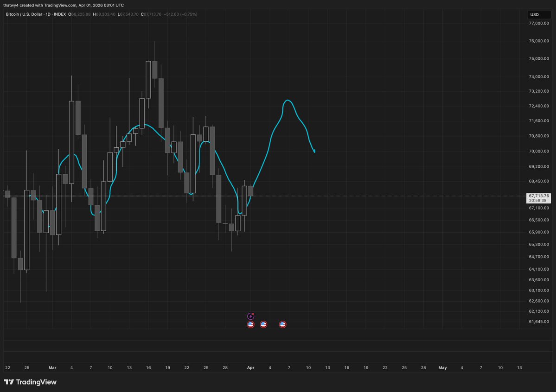Click the 70,000.00 price axis label
Image resolution: width=556 pixels, height=392 pixels.
click(x=539, y=152)
